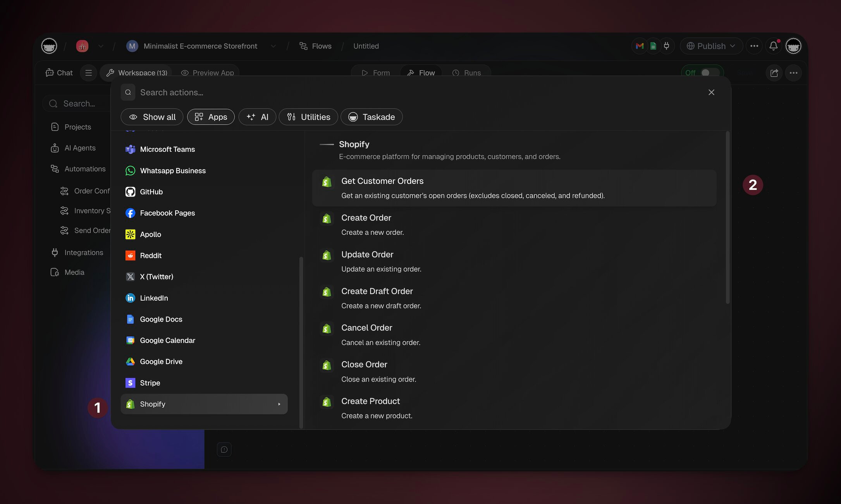
Task: Click the sidebar list toggle icon beside Chat
Action: (88, 73)
